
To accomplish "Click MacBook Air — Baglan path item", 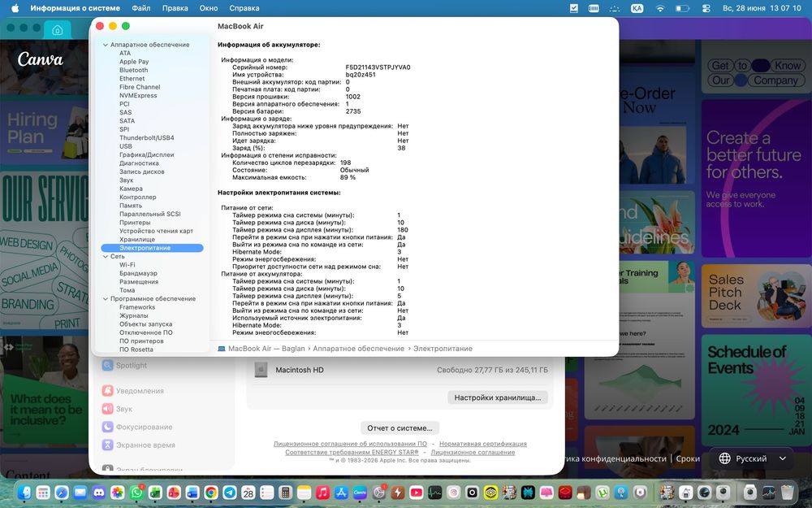I will click(261, 349).
